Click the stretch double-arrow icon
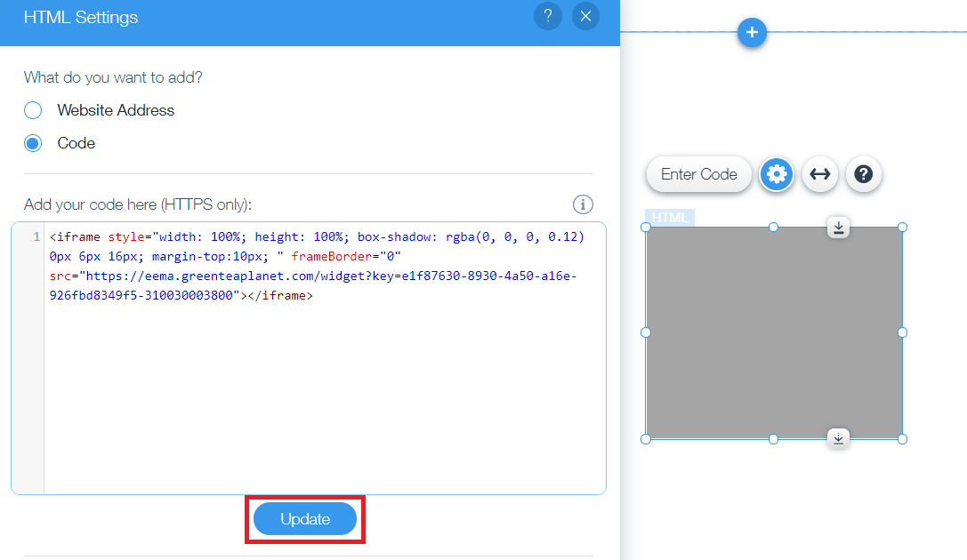This screenshot has width=967, height=560. click(819, 174)
